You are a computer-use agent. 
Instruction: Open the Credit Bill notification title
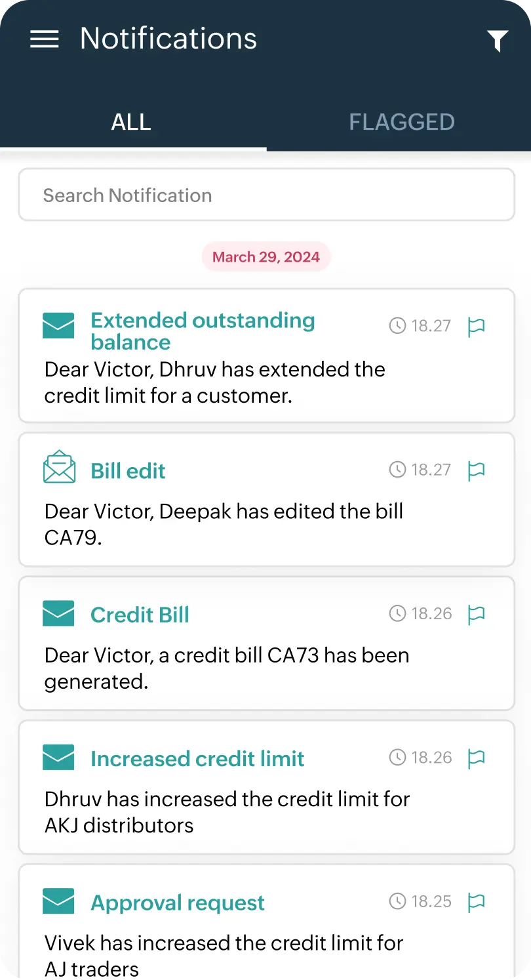[x=140, y=615]
